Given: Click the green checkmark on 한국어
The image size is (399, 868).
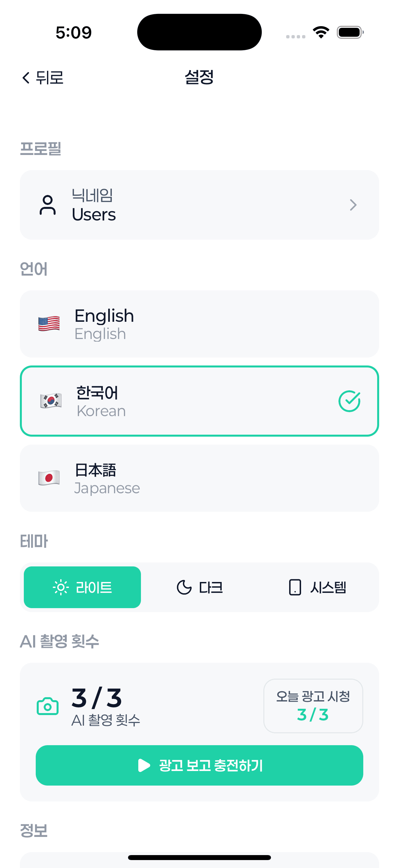Looking at the screenshot, I should [349, 401].
